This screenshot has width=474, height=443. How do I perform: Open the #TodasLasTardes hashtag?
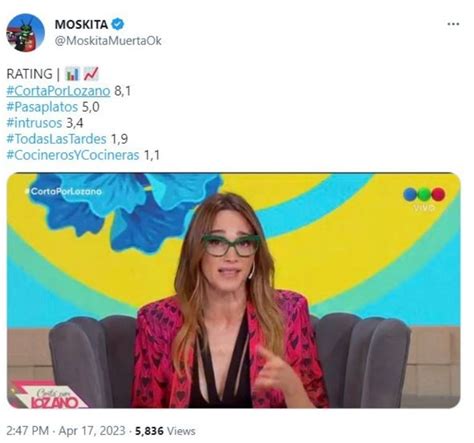tap(56, 139)
